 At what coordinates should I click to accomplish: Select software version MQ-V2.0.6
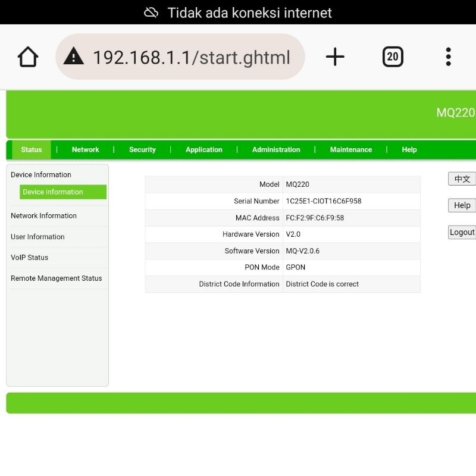[303, 250]
